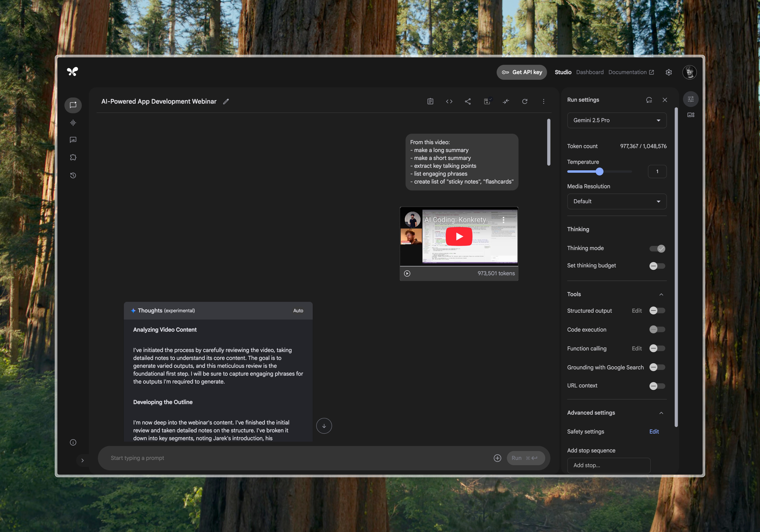Click the Get API key button

pyautogui.click(x=522, y=72)
